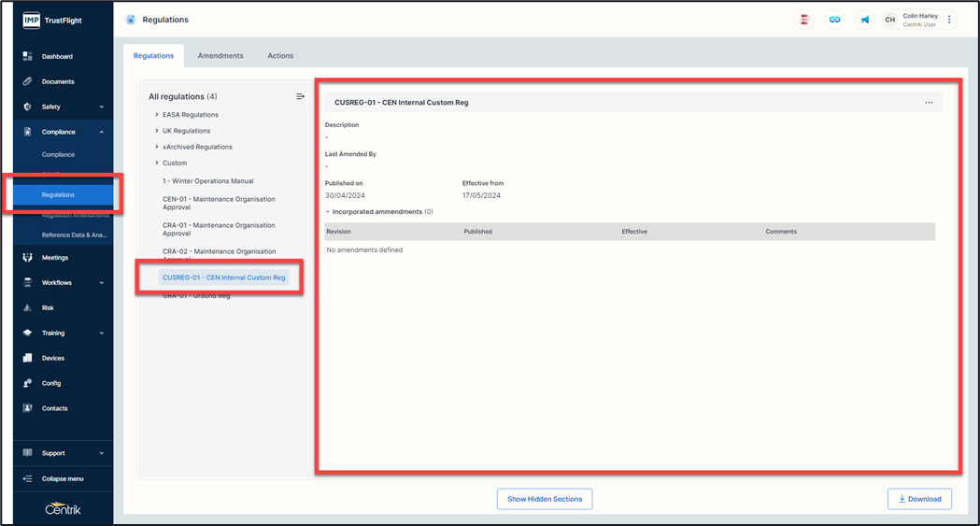Image resolution: width=980 pixels, height=526 pixels.
Task: Click the regulations list collapse icon
Action: (x=300, y=96)
